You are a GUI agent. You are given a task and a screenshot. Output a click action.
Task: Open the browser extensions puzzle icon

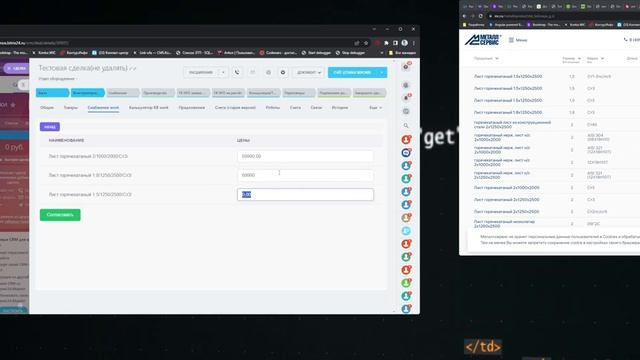click(x=386, y=43)
